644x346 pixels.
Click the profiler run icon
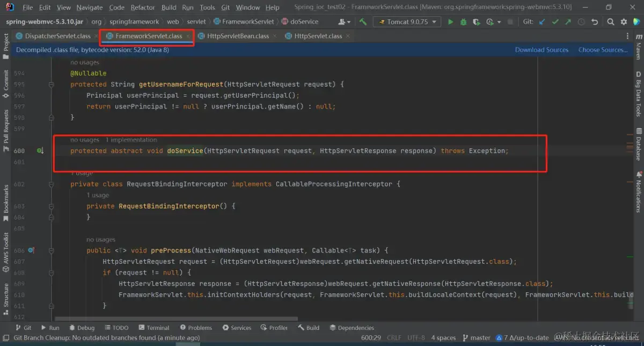click(489, 22)
